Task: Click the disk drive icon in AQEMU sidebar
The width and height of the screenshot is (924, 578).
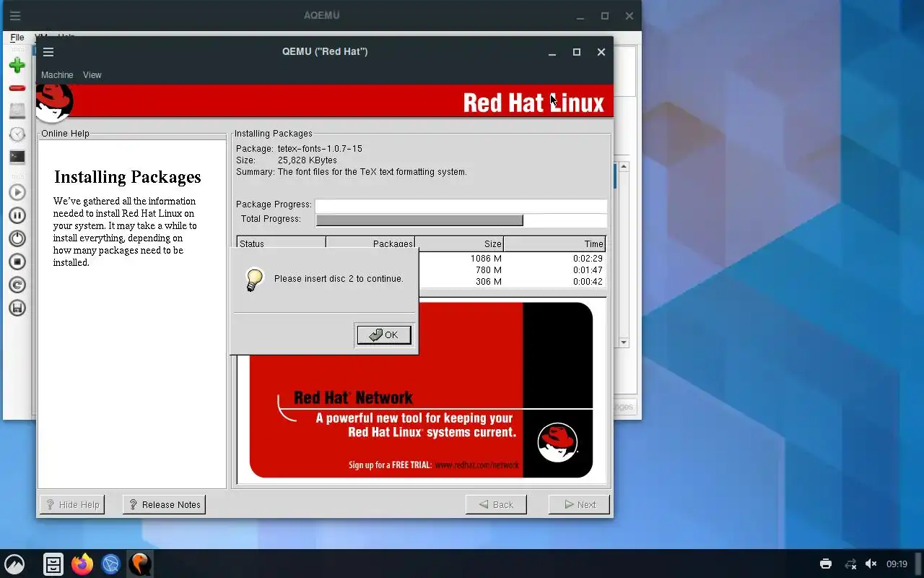Action: pos(17,111)
